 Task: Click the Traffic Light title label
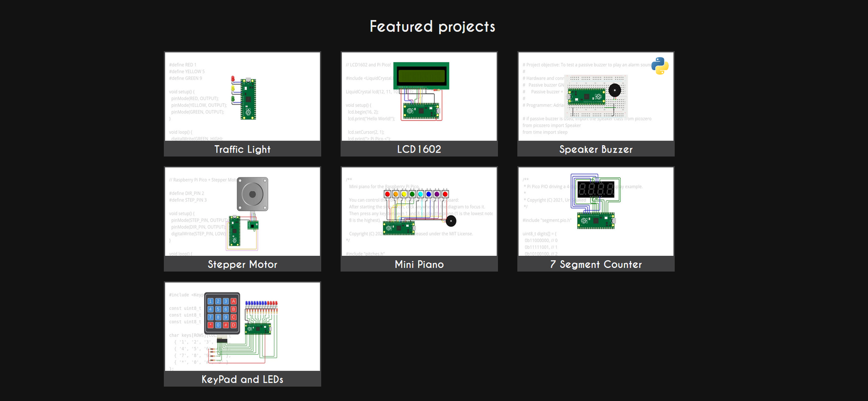click(x=243, y=149)
